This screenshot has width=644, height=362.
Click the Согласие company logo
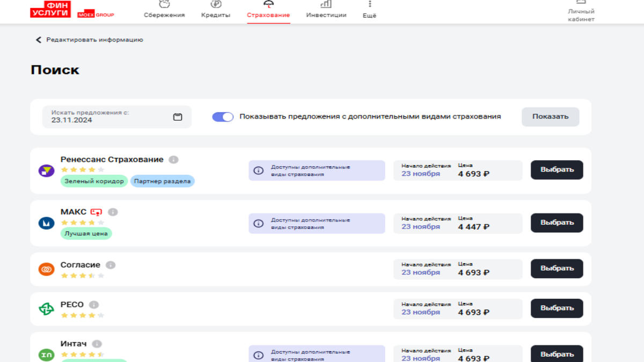tap(47, 269)
